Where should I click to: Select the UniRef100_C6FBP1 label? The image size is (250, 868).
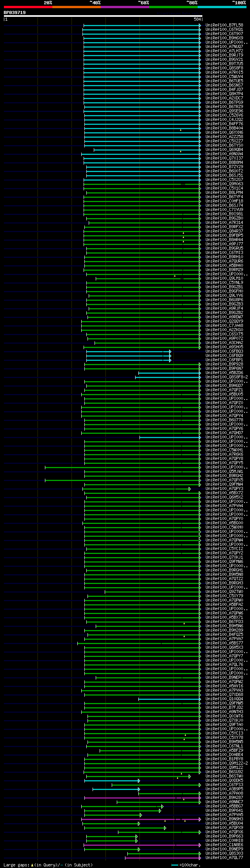(x=224, y=360)
